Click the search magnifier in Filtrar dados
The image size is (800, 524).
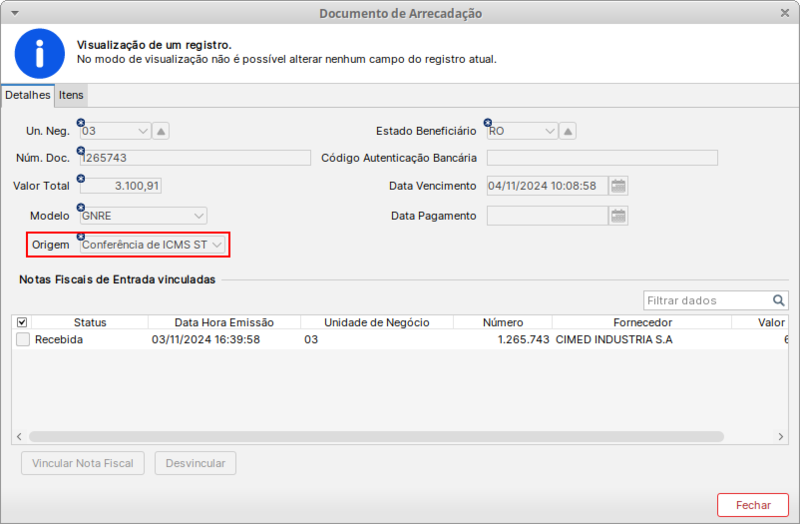779,300
